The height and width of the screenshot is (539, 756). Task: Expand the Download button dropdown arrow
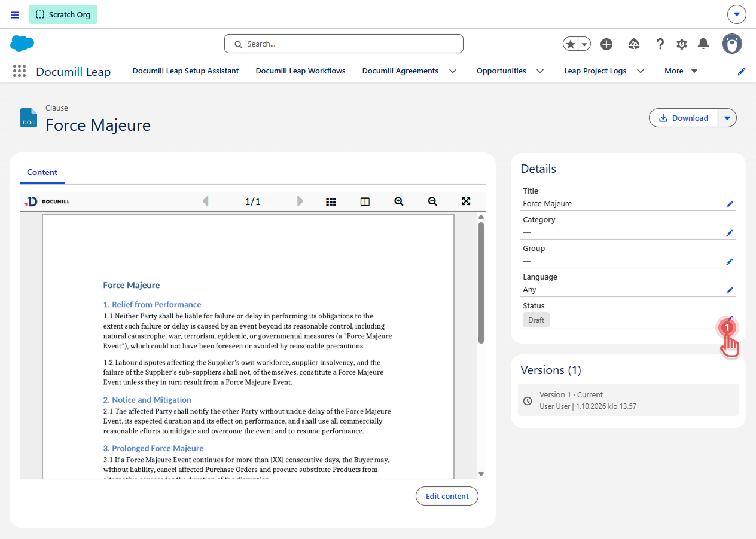(727, 118)
